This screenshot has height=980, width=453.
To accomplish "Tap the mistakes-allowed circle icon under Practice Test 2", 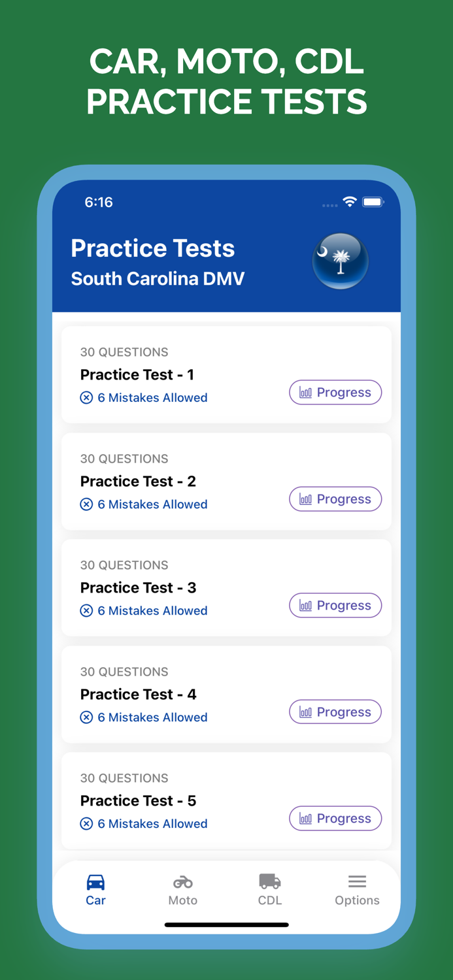I will (x=86, y=504).
